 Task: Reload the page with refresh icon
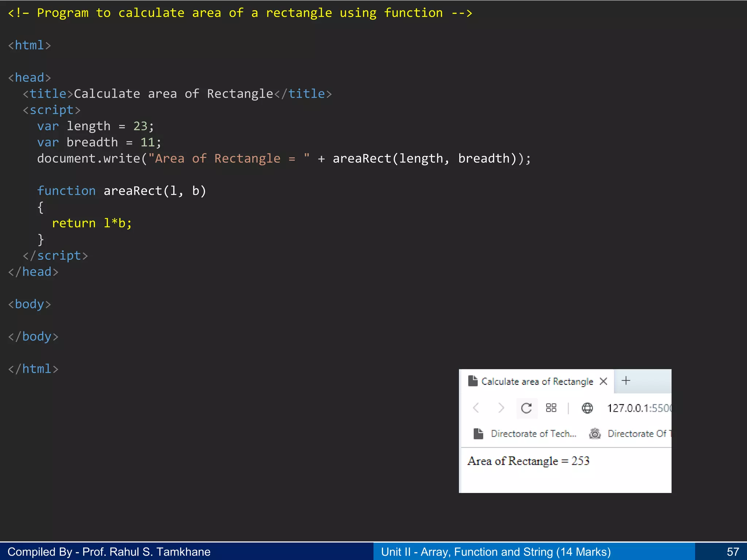click(x=526, y=408)
